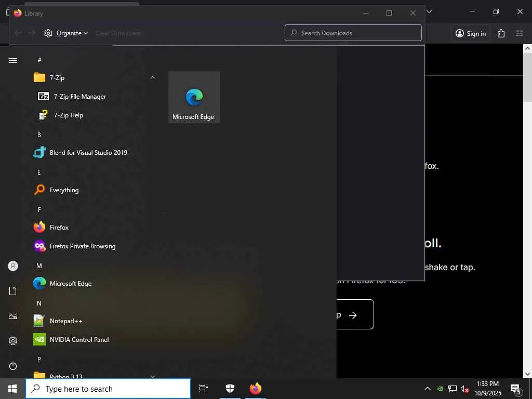Open network status tray icon
The image size is (532, 399).
tap(453, 389)
